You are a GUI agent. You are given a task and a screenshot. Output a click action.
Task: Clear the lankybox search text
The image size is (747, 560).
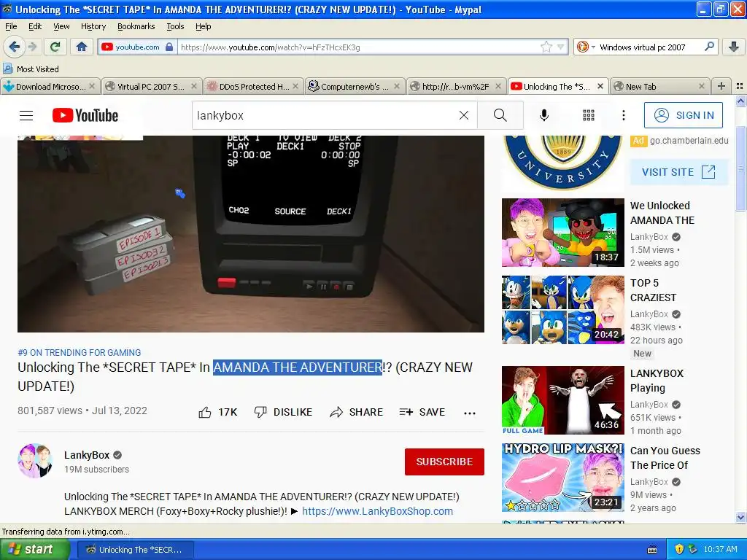pyautogui.click(x=463, y=115)
